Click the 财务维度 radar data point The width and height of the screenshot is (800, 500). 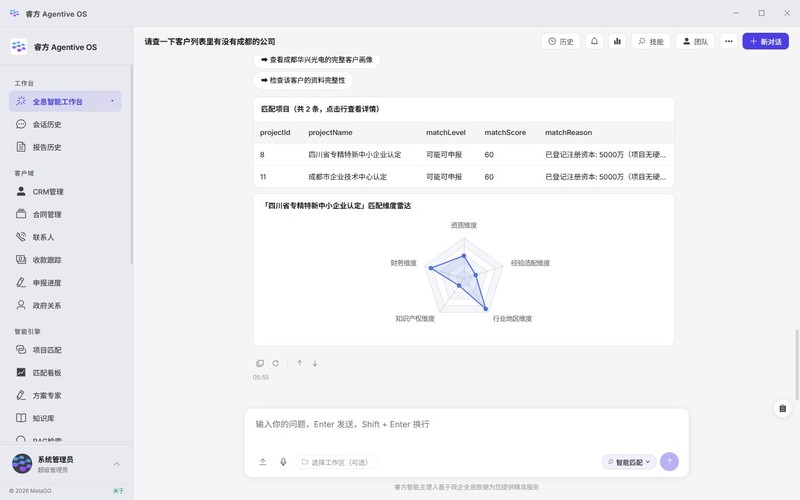[x=431, y=268]
